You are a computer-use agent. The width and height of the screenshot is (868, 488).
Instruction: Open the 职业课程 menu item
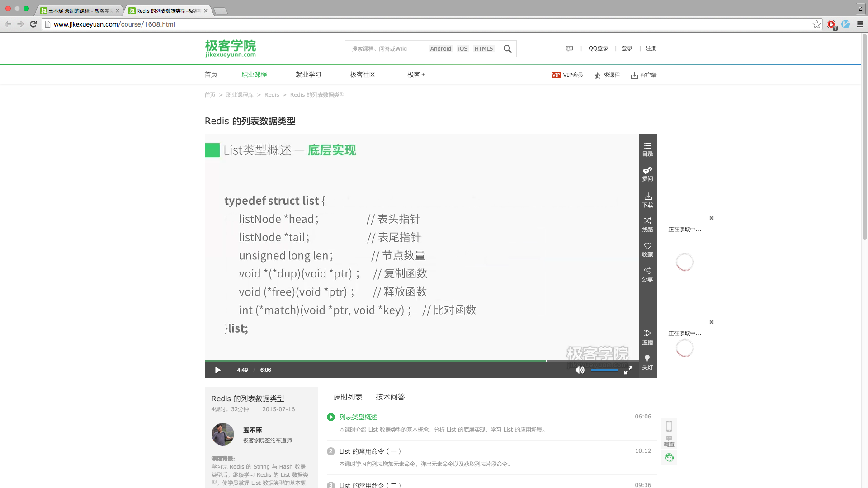255,75
